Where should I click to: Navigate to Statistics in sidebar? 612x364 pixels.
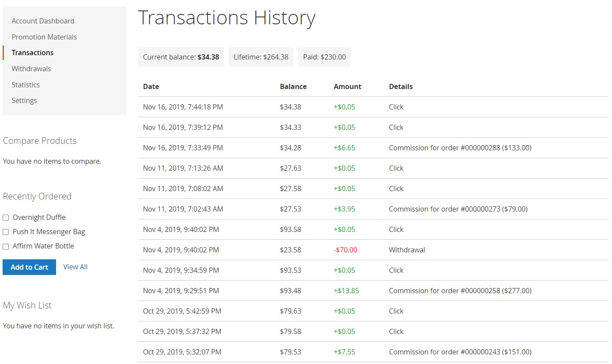26,85
